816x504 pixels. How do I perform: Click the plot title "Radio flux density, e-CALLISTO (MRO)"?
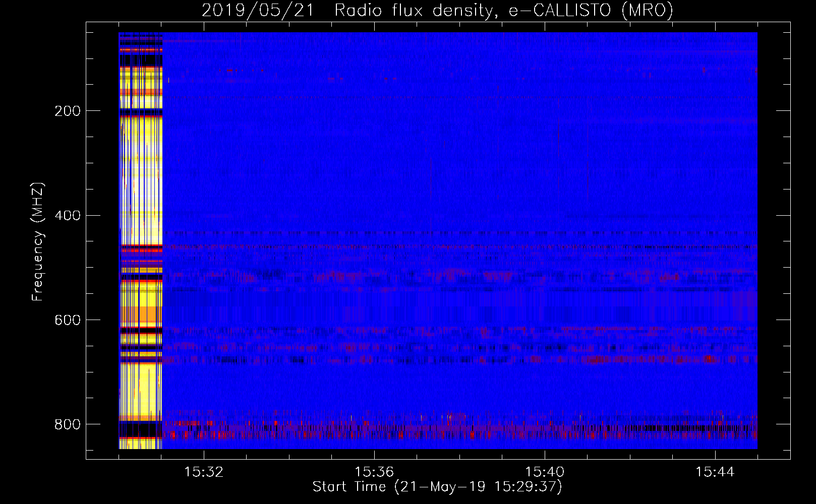pos(504,10)
